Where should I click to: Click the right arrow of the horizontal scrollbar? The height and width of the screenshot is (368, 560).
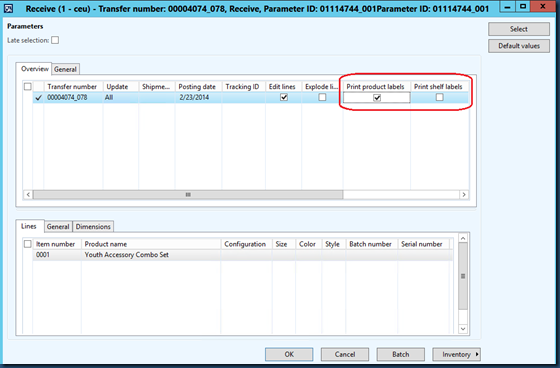point(464,195)
